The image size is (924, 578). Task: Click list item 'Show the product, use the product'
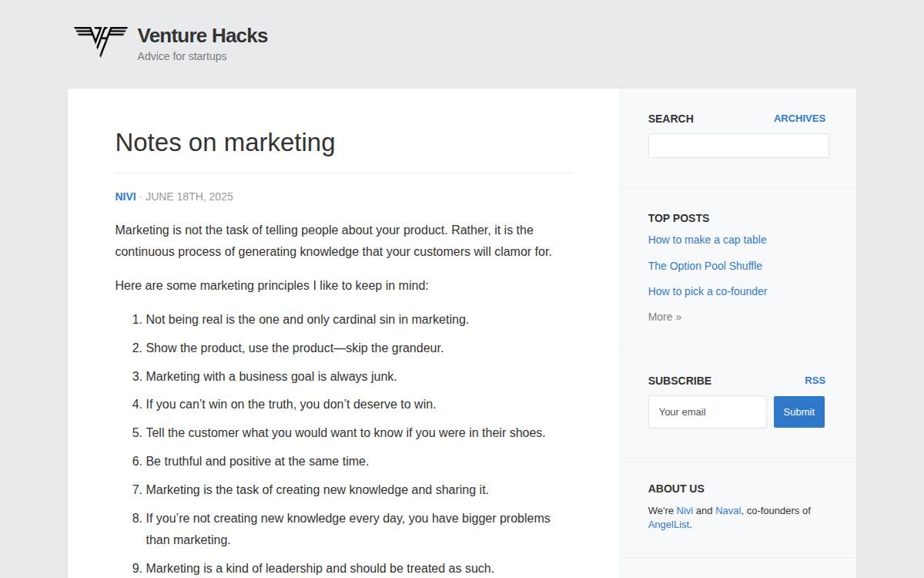pos(295,348)
